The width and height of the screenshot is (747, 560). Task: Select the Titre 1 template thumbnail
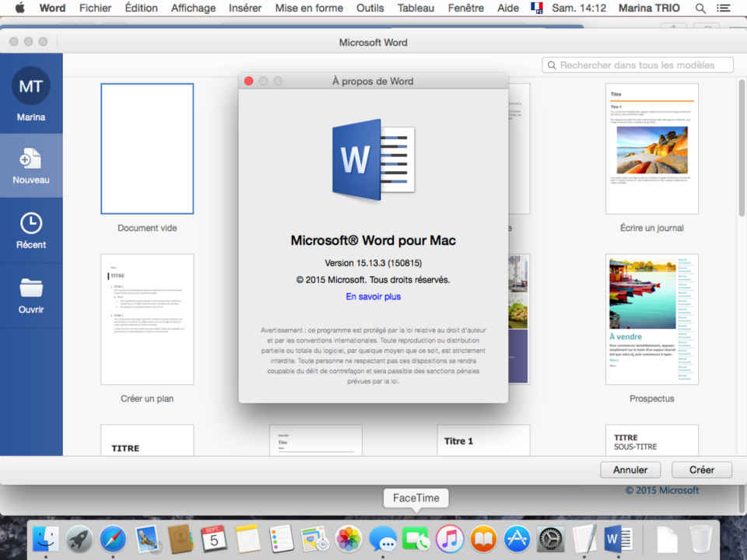[483, 440]
